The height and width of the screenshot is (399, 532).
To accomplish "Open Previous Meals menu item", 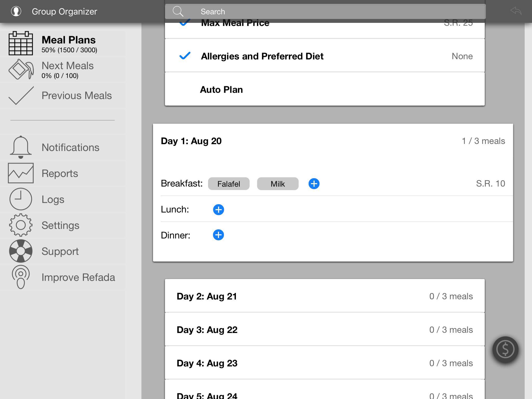I will 76,95.
